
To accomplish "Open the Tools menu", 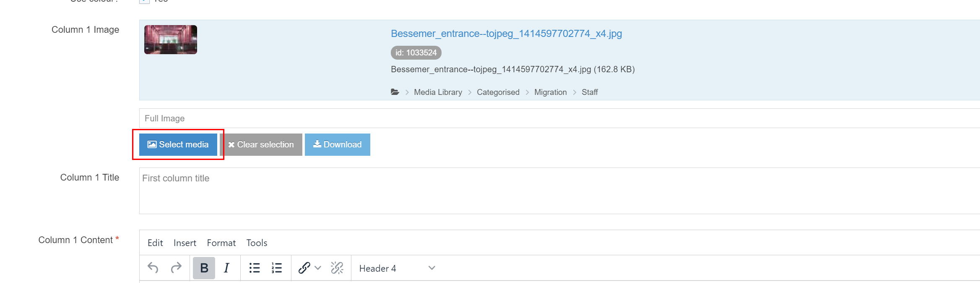I will tap(257, 243).
